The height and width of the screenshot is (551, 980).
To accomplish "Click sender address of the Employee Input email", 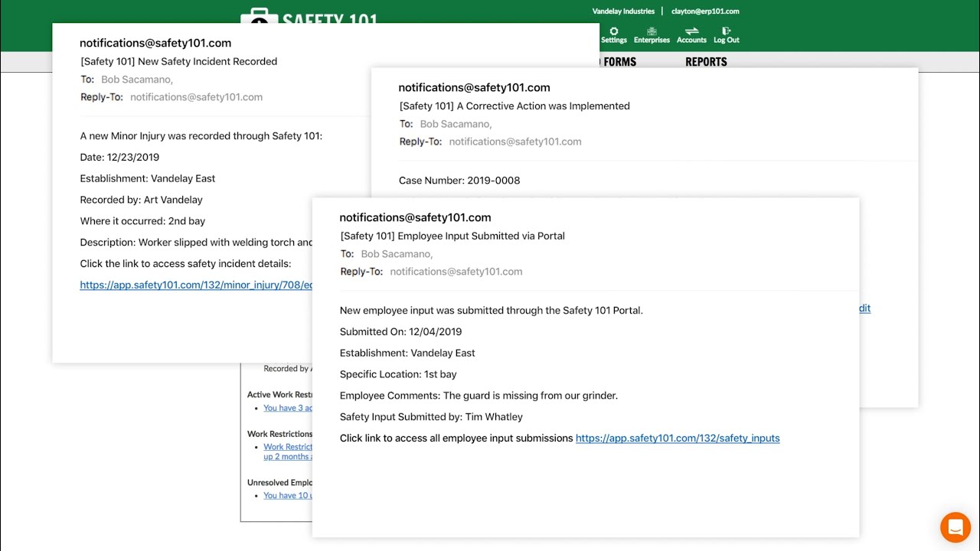I will (415, 217).
